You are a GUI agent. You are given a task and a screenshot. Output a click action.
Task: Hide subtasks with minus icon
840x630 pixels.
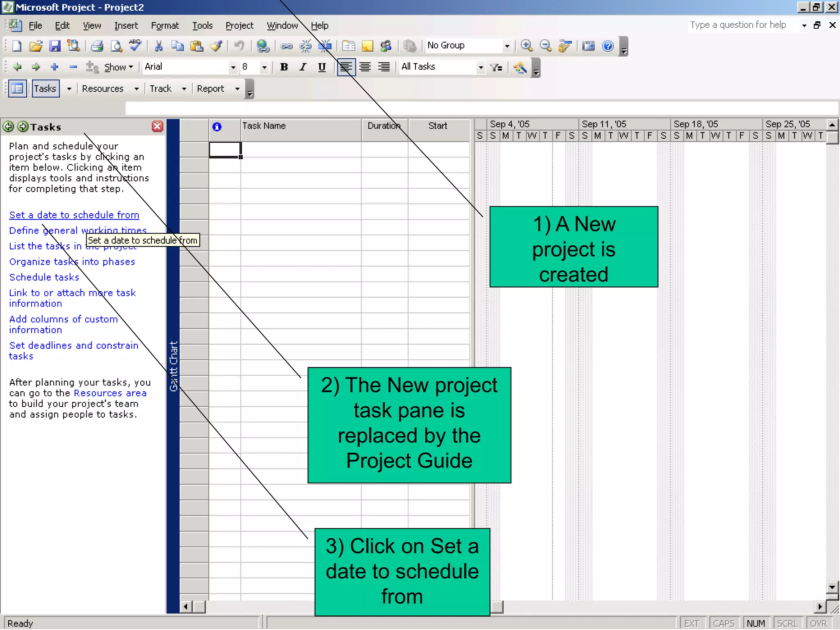point(73,67)
